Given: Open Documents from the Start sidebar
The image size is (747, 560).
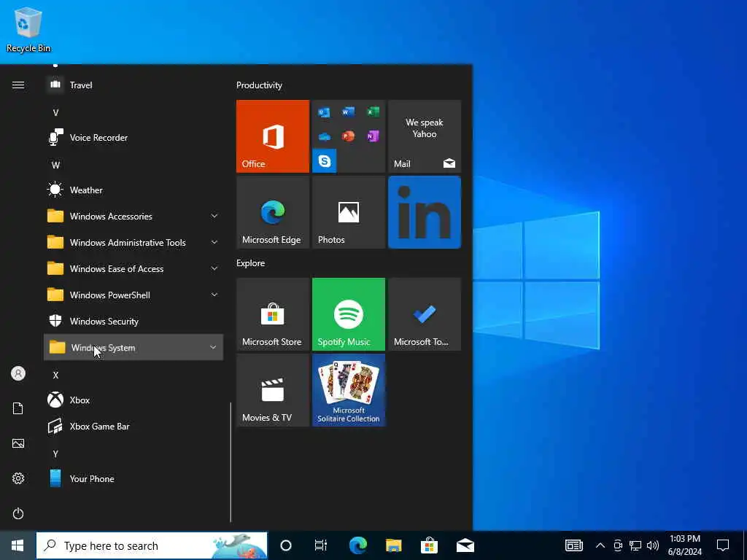Looking at the screenshot, I should pyautogui.click(x=18, y=408).
